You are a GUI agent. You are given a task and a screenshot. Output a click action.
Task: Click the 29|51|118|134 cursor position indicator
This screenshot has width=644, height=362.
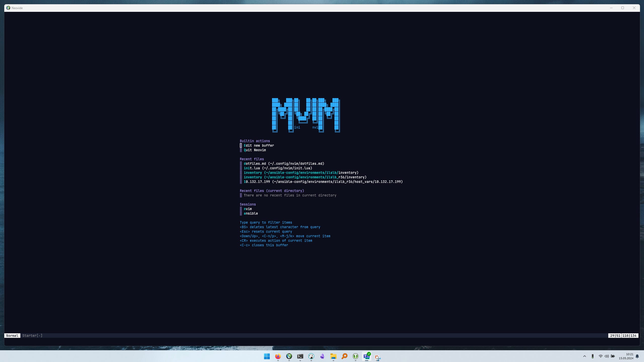[x=623, y=336]
